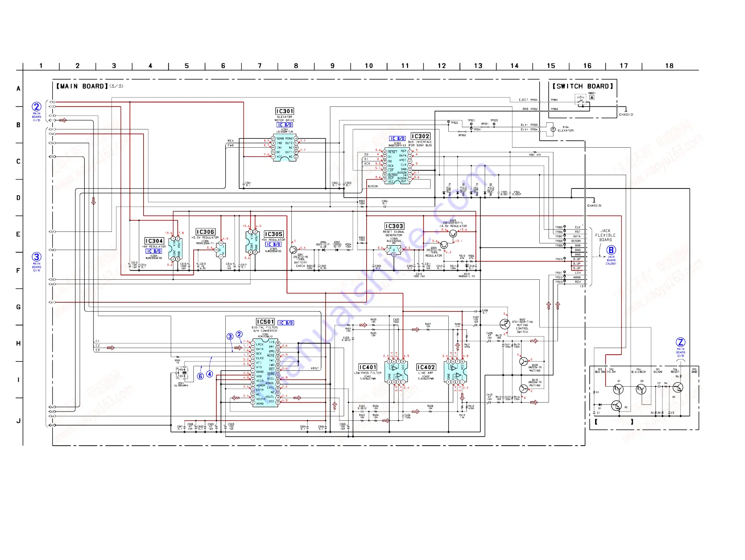Click the RESET SIGNAL GENERATOR caption
The image size is (745, 560).
point(394,234)
